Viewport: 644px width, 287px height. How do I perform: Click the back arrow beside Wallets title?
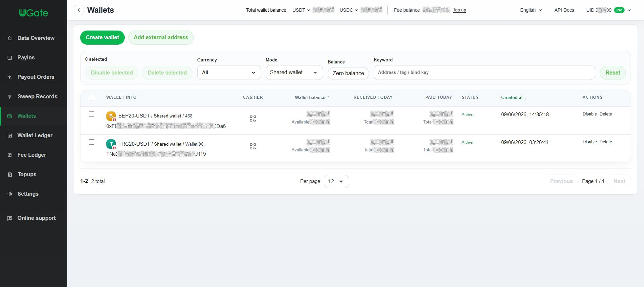(x=79, y=10)
